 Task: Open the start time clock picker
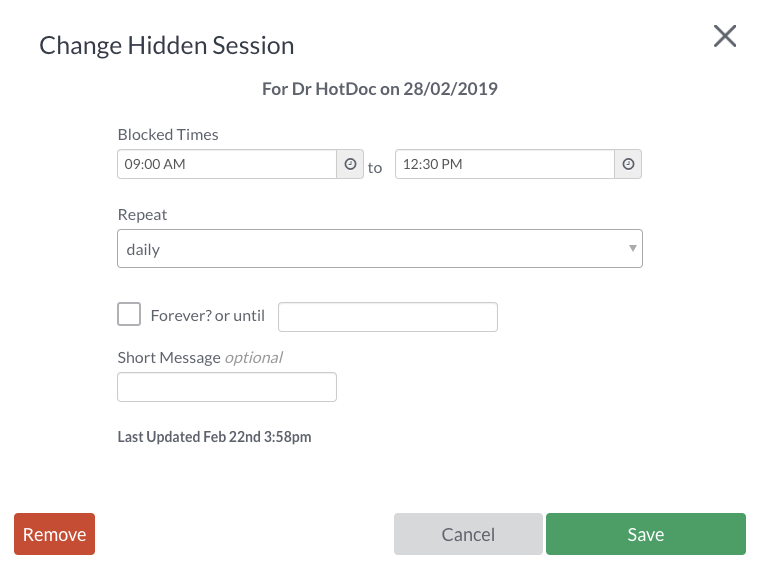(x=350, y=164)
